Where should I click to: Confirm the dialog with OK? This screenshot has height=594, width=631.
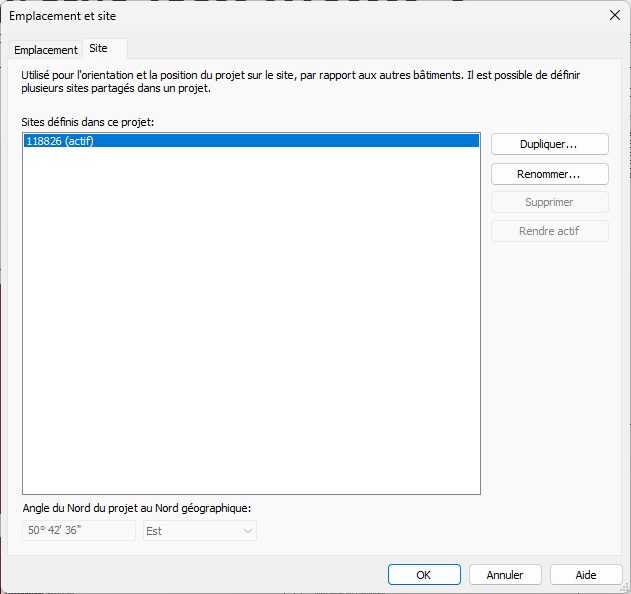[424, 575]
